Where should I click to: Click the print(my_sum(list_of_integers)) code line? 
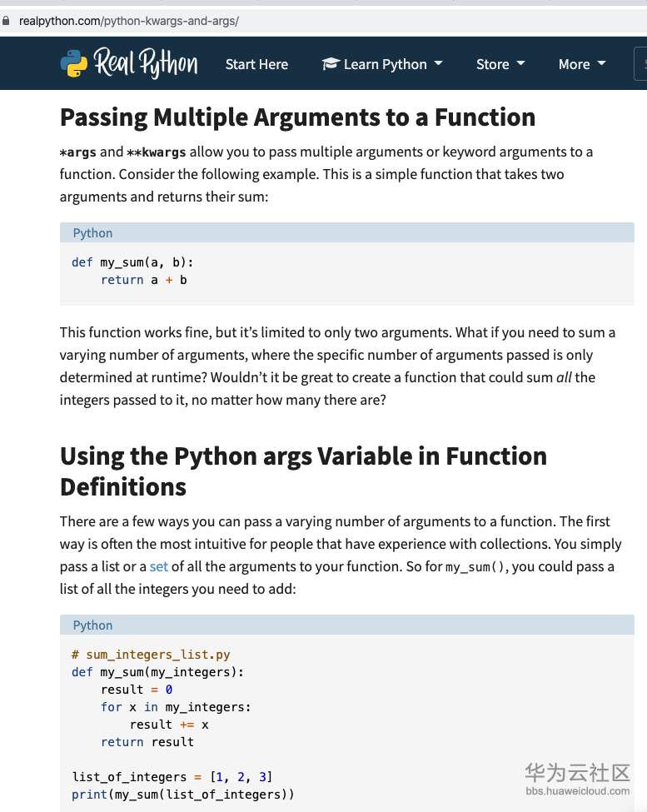pyautogui.click(x=182, y=795)
